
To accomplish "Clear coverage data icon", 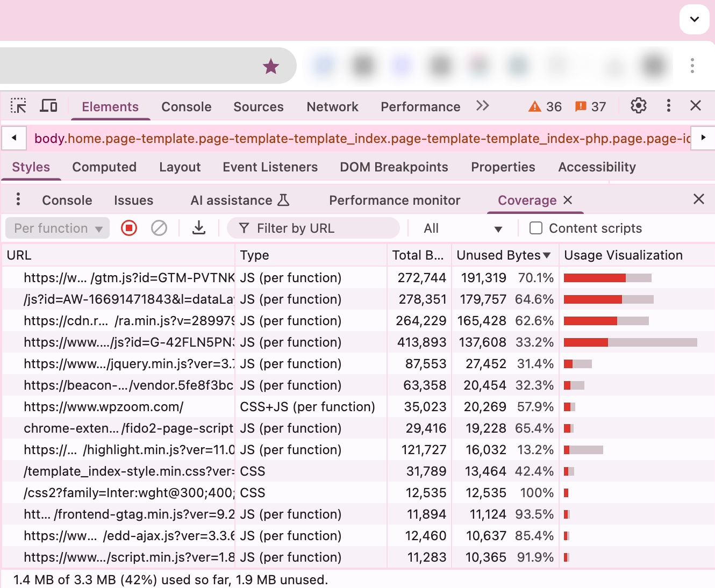I will [159, 228].
